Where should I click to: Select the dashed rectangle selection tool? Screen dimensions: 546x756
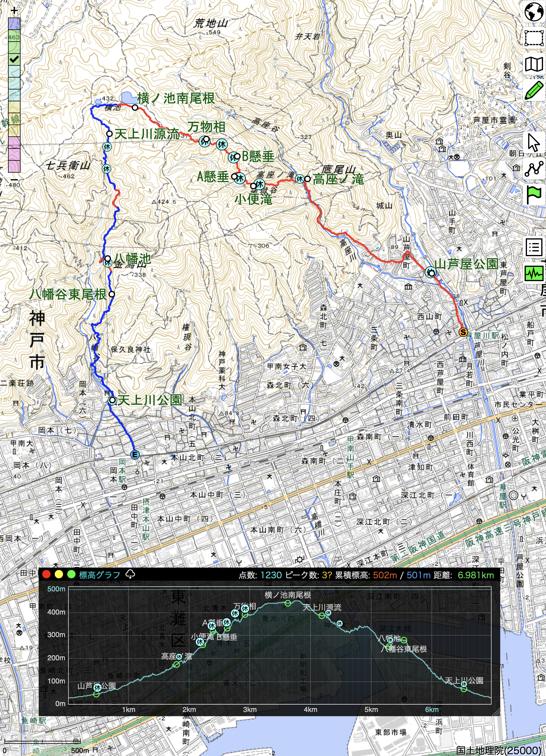[x=534, y=38]
